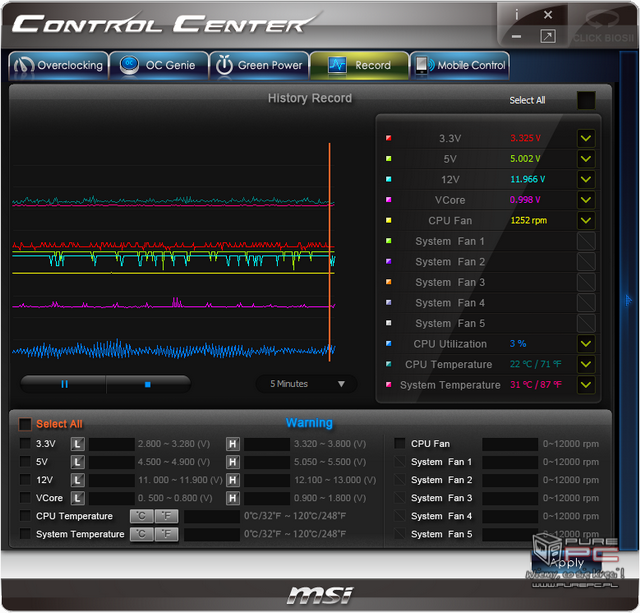Check the CPU Temperature warning checkbox

pyautogui.click(x=25, y=516)
